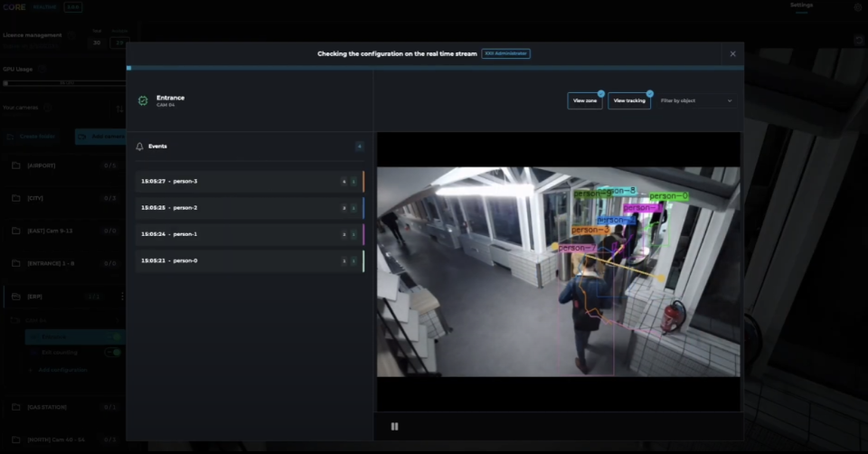Click the Events bell icon

coord(139,147)
